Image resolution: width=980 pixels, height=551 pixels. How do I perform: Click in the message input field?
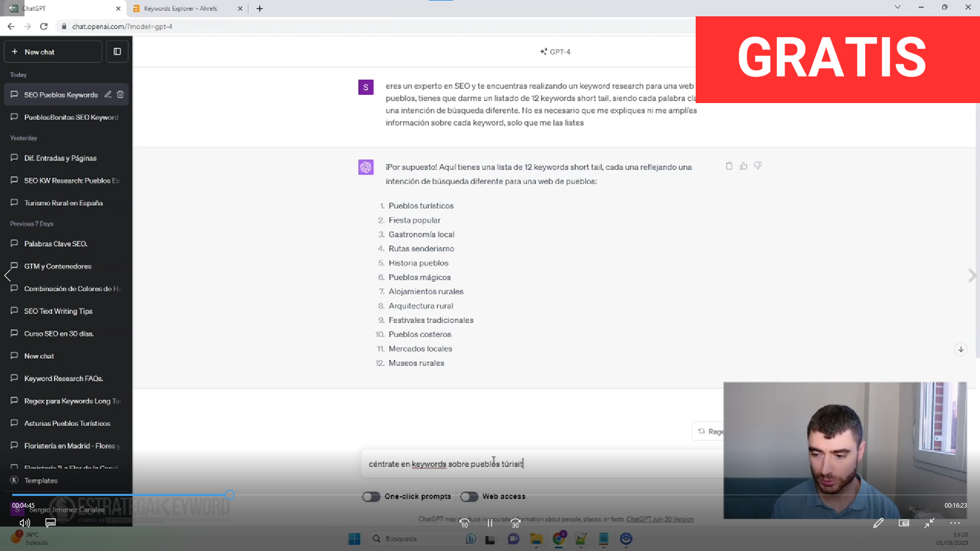tap(541, 464)
